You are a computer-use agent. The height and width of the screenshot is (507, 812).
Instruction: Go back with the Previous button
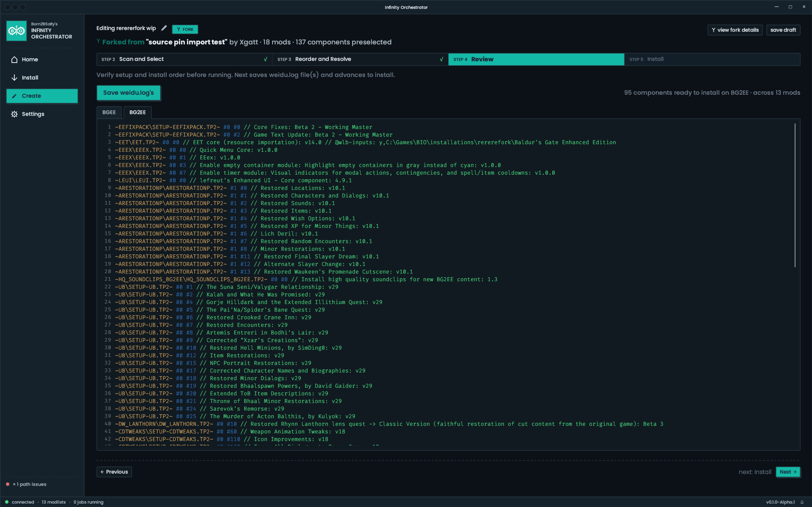point(114,472)
